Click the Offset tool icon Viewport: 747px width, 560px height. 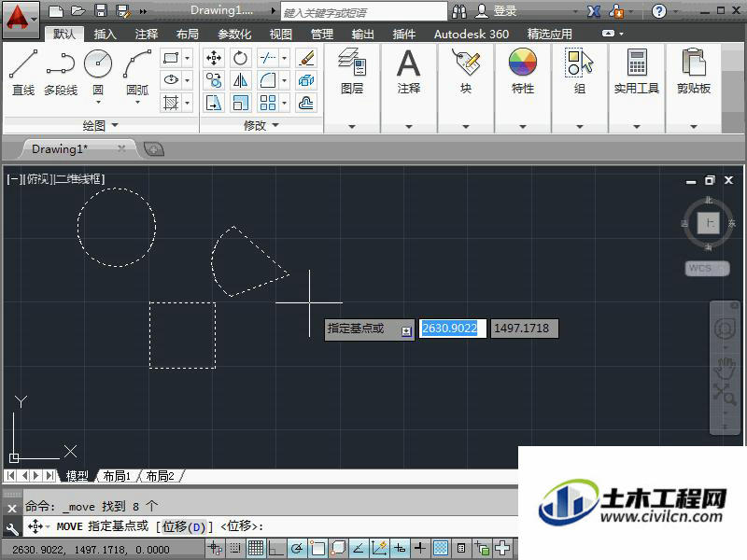[306, 103]
